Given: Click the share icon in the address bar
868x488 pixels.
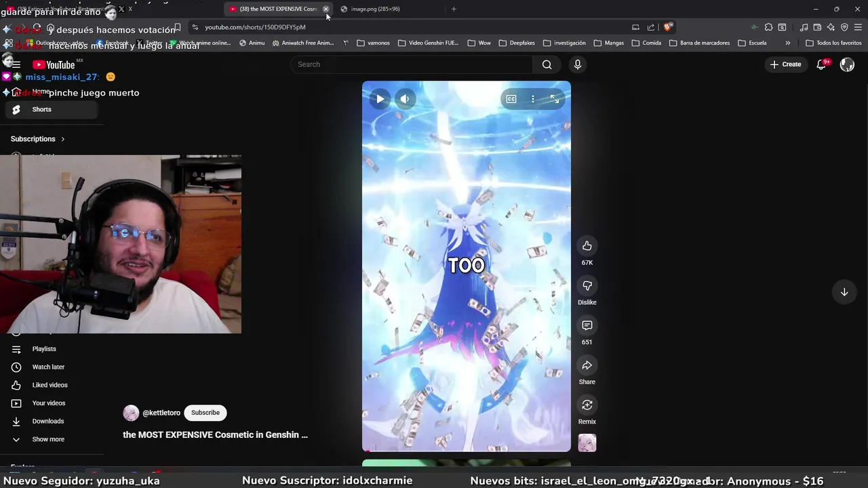Looking at the screenshot, I should click(651, 27).
